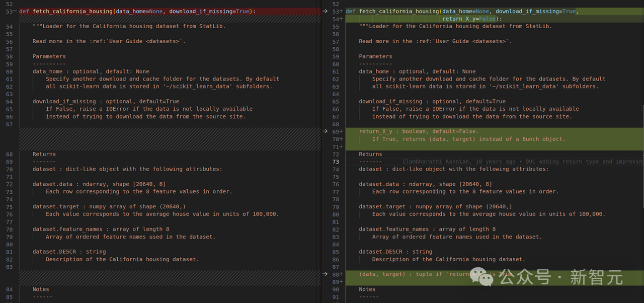The image size is (644, 303).
Task: Click 'return_X_y : boolean, default=False.' on line 69
Action: pos(419,131)
